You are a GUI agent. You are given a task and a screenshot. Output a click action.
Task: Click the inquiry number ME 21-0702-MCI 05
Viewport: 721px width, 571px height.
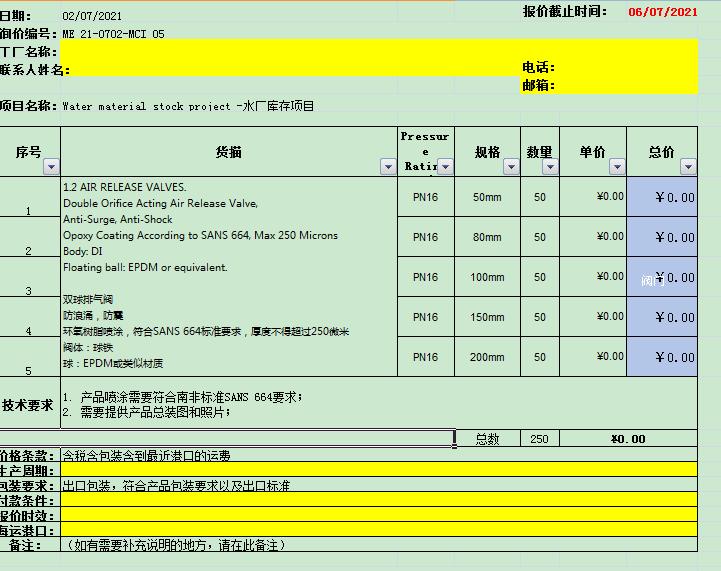[114, 34]
